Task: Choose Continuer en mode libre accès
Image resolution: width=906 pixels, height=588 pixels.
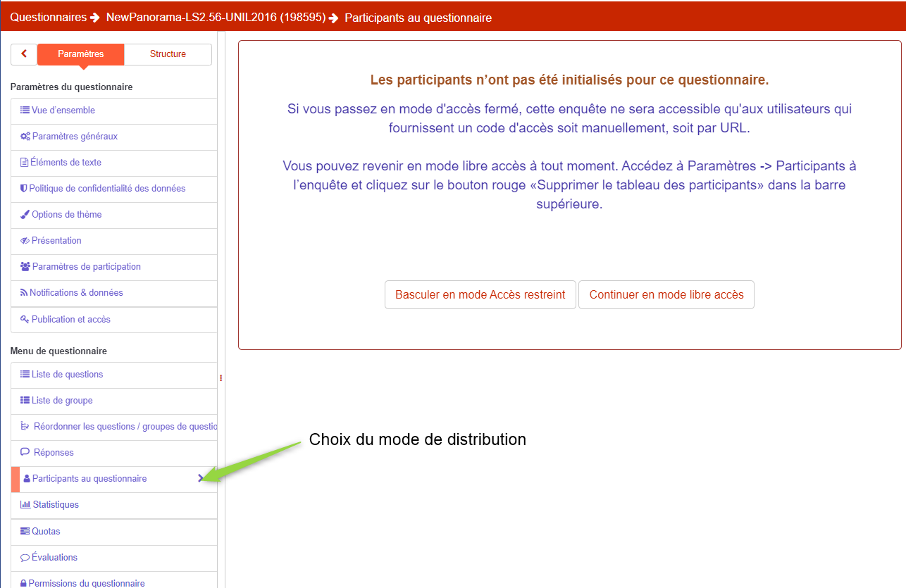Action: tap(666, 295)
